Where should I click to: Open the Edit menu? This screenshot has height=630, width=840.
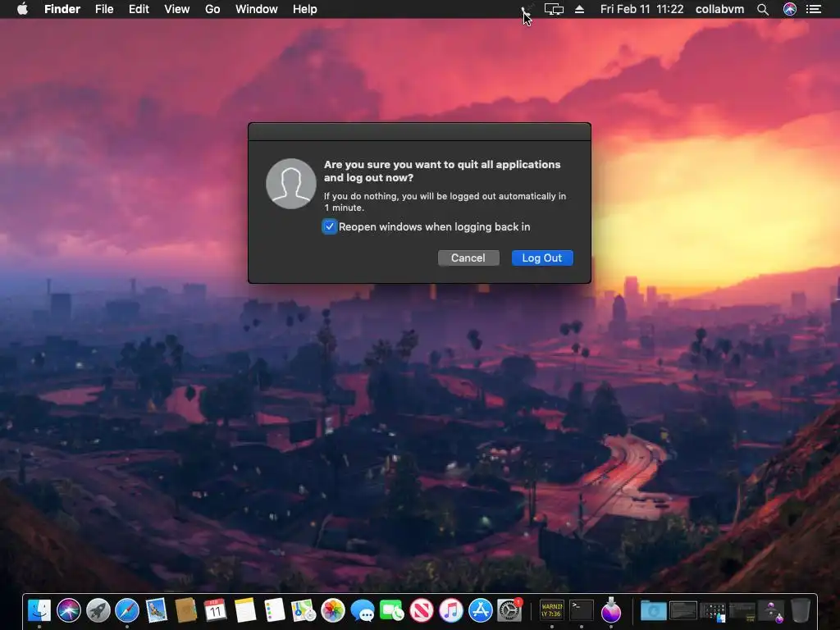(x=139, y=9)
